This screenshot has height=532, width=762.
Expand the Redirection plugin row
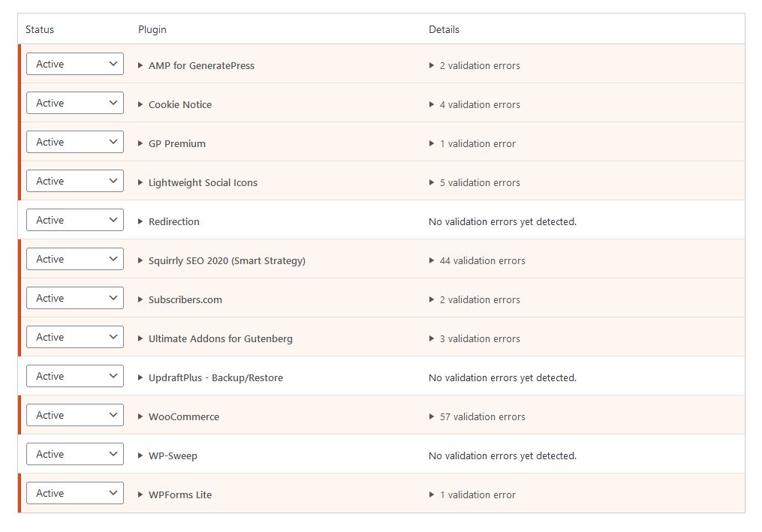169,221
